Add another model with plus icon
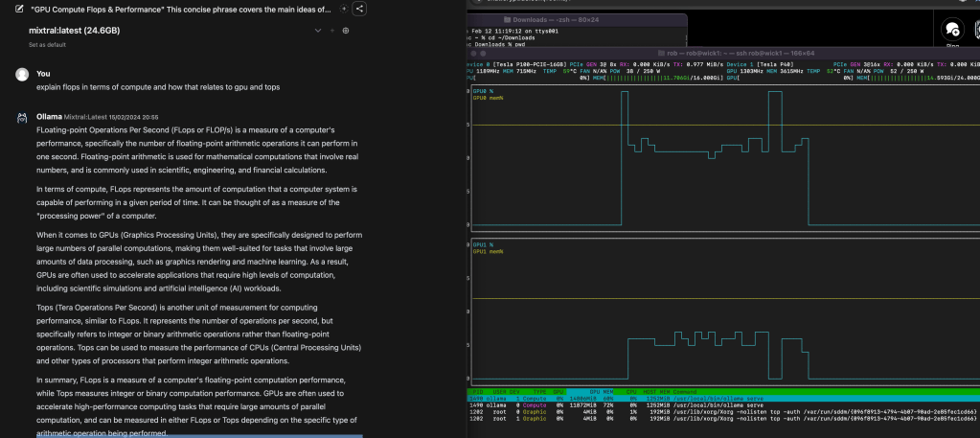The image size is (980, 438). click(x=332, y=31)
